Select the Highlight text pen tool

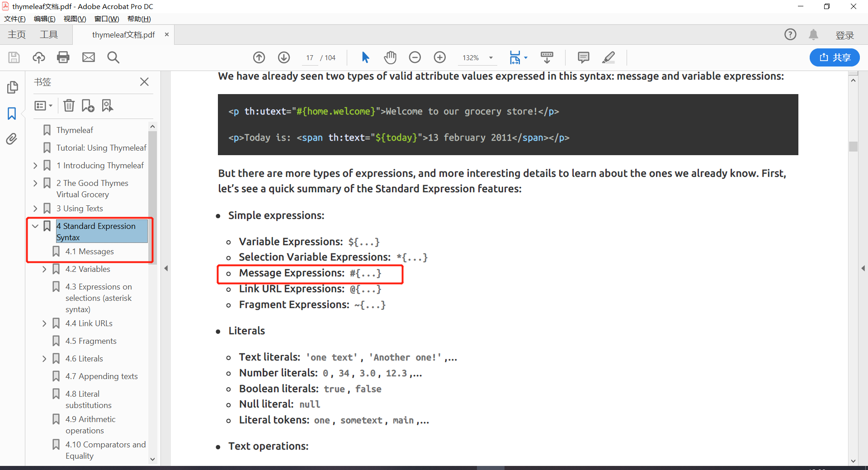point(609,57)
